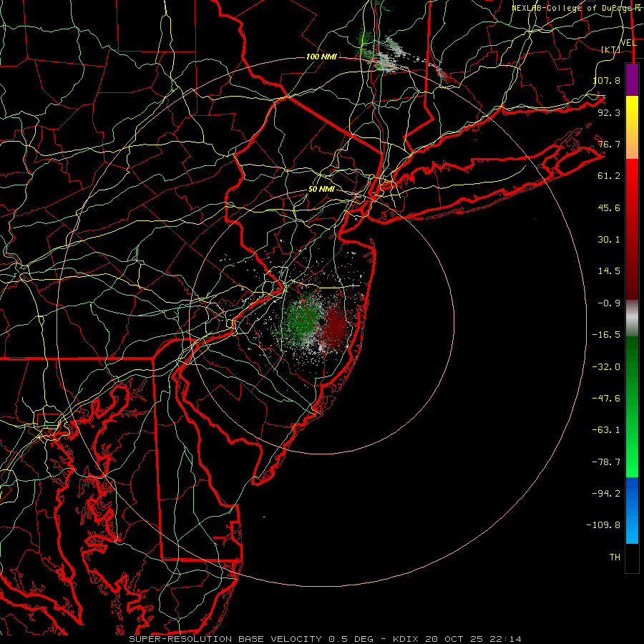Click the 50 NMI range ring label
The height and width of the screenshot is (644, 644).
321,190
